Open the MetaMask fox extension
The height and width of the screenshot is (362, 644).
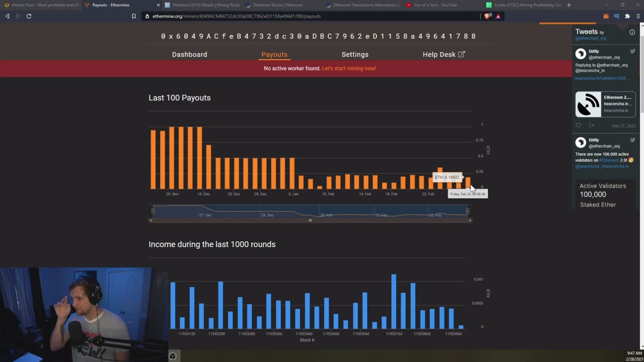click(x=606, y=16)
